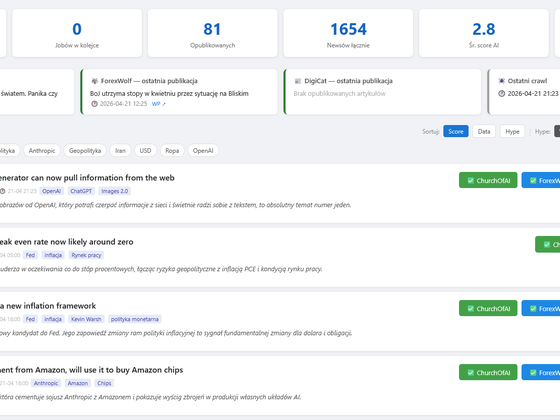Click Fed tag on inflation framework article
Viewport: 560px width, 420px height.
(x=30, y=319)
